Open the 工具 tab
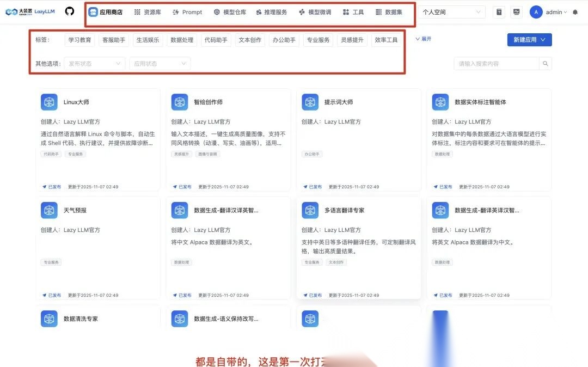Viewport: 588px width, 367px height. point(353,12)
